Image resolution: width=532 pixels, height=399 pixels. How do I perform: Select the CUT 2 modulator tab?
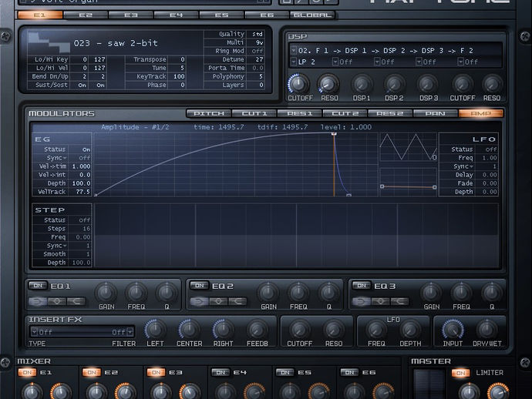coord(345,113)
